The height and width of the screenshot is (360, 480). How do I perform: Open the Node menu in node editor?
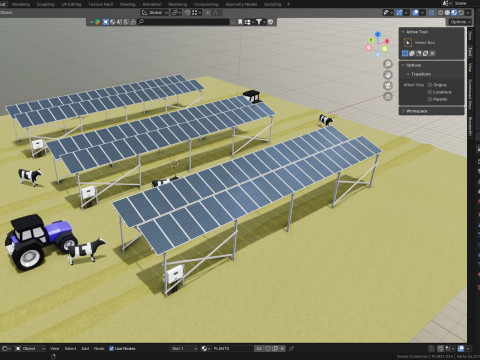[99, 348]
